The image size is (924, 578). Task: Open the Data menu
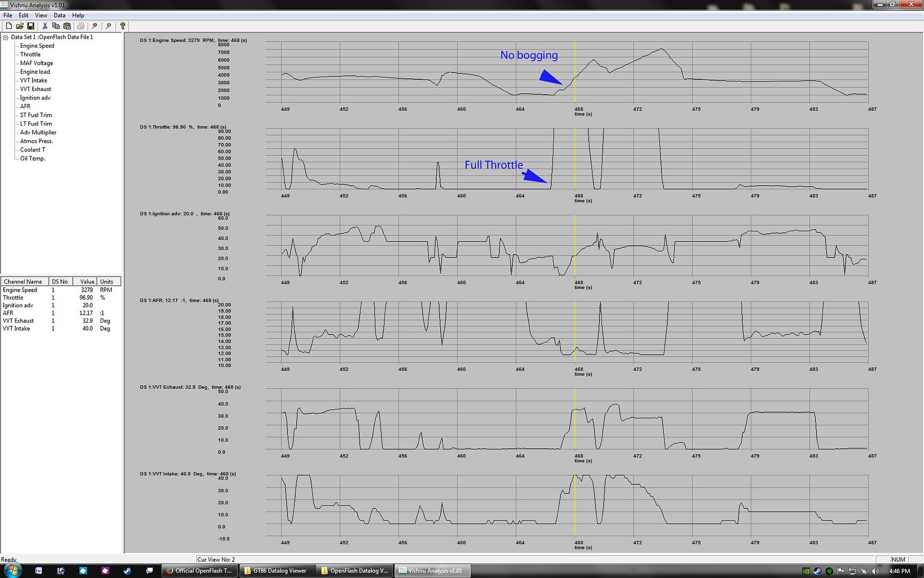tap(59, 16)
